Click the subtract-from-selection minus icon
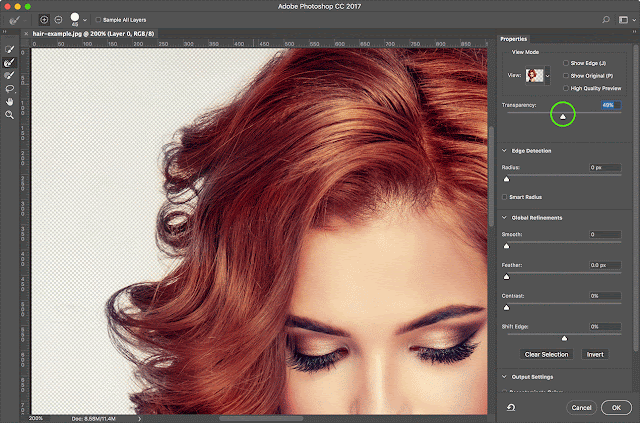Image resolution: width=640 pixels, height=423 pixels. pyautogui.click(x=57, y=19)
